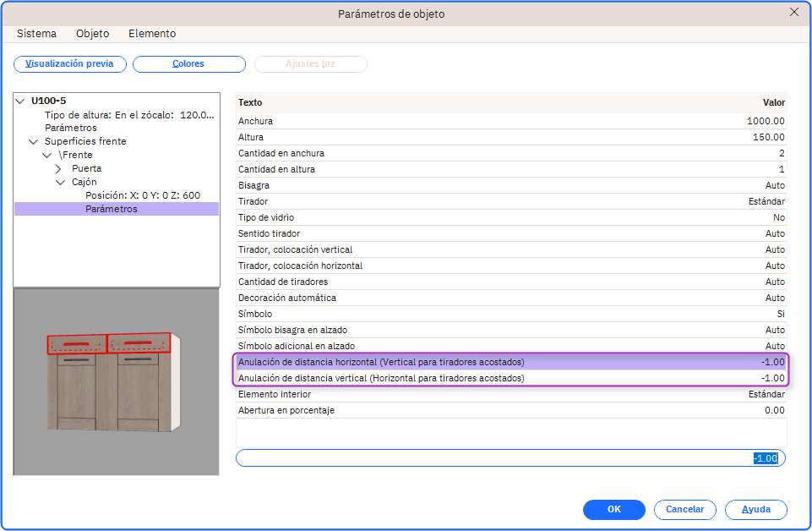This screenshot has height=531, width=812.
Task: Select Parámetros under U100-5
Action: click(71, 128)
